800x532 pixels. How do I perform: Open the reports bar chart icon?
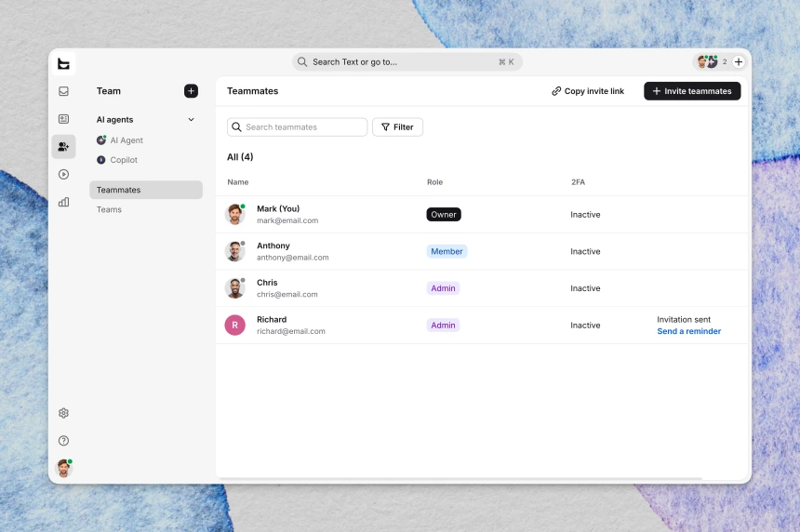click(x=64, y=202)
